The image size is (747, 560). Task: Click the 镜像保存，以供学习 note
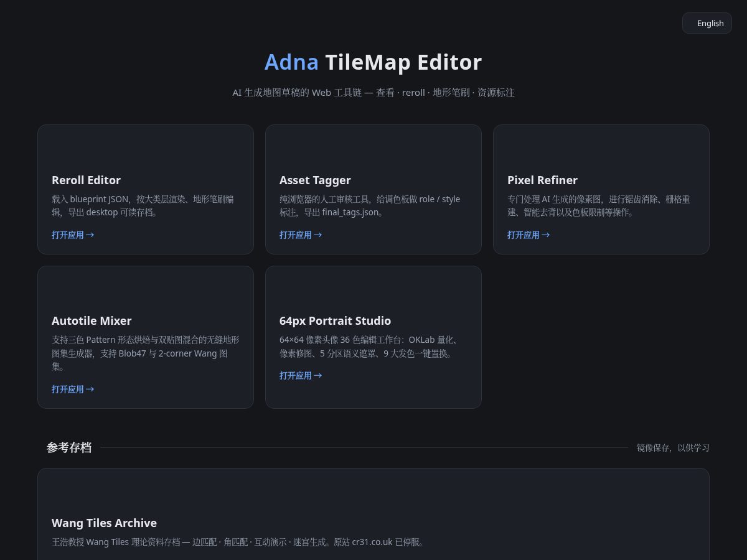coord(673,447)
